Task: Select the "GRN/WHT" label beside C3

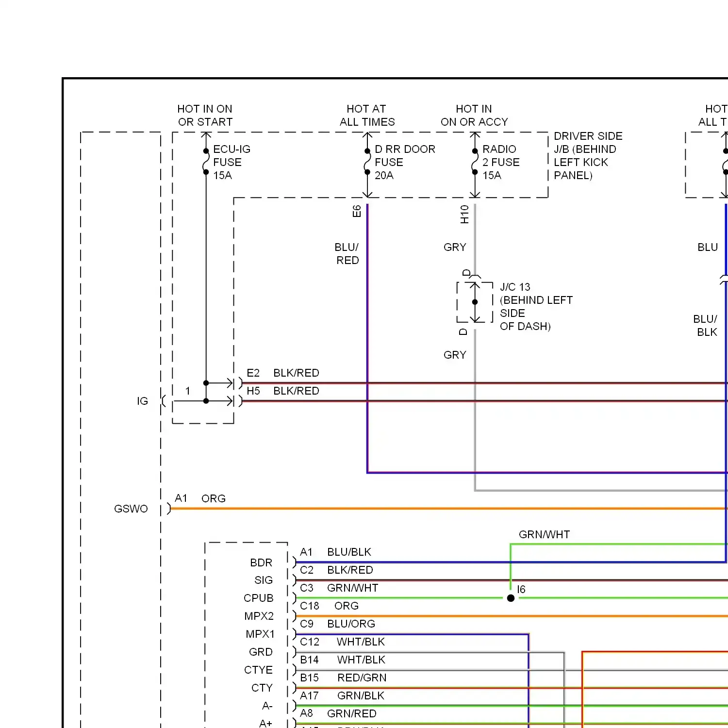Action: tap(352, 588)
